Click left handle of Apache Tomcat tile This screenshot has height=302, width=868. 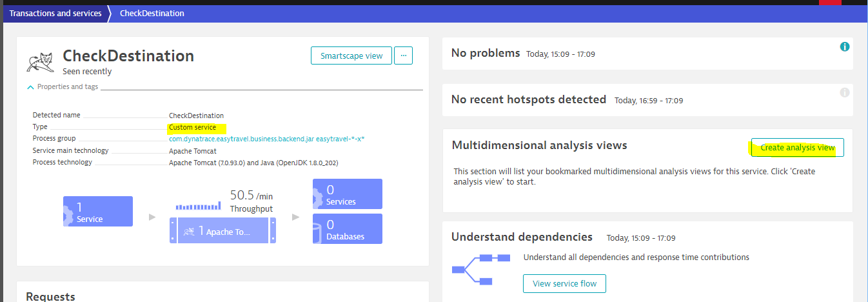[173, 230]
